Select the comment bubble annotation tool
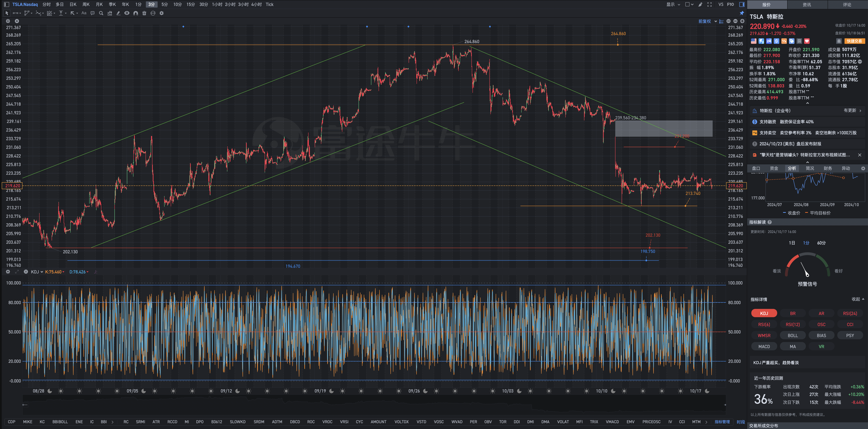This screenshot has width=868, height=429. 92,13
